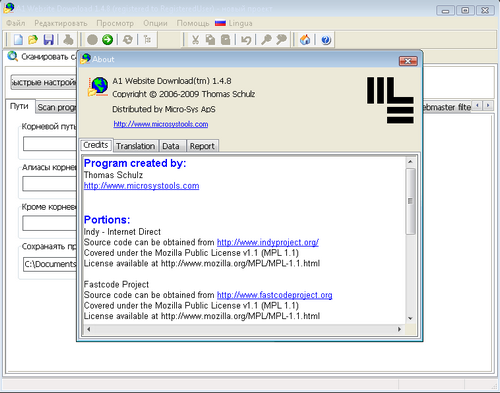The width and height of the screenshot is (500, 393).
Task: Click the Корневой путь input field
Action: (50, 144)
